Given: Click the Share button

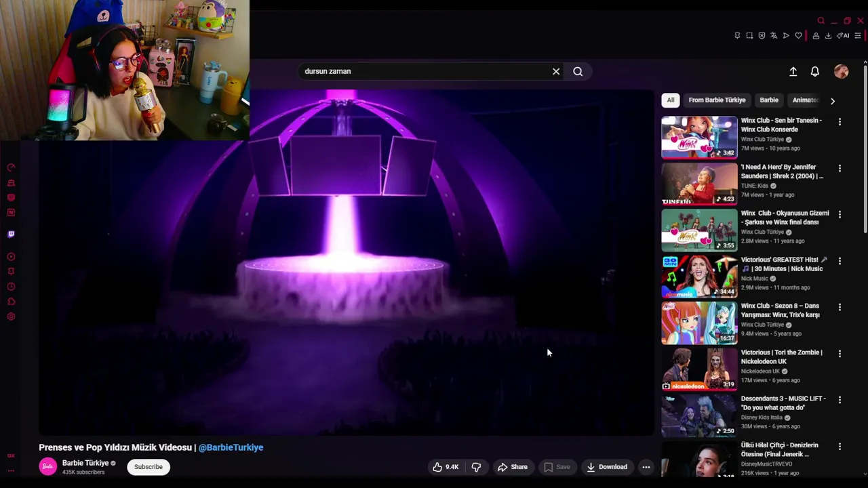Looking at the screenshot, I should (512, 467).
